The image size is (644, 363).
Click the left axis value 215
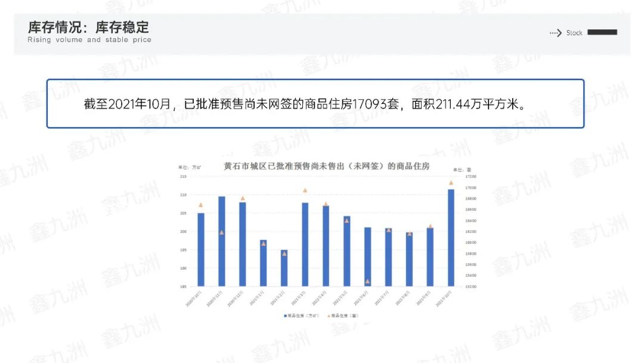183,176
